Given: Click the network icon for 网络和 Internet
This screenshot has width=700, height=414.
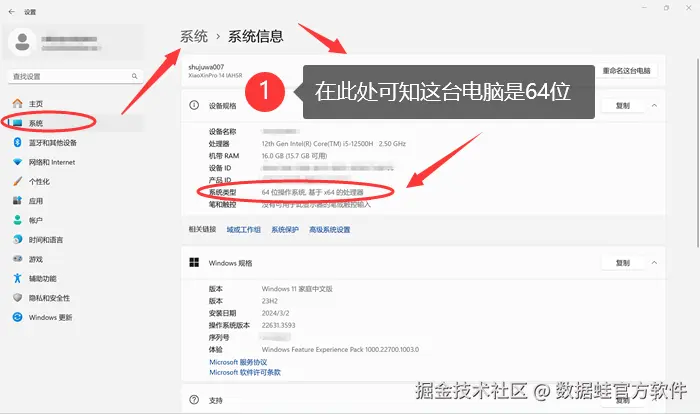Looking at the screenshot, I should [17, 162].
